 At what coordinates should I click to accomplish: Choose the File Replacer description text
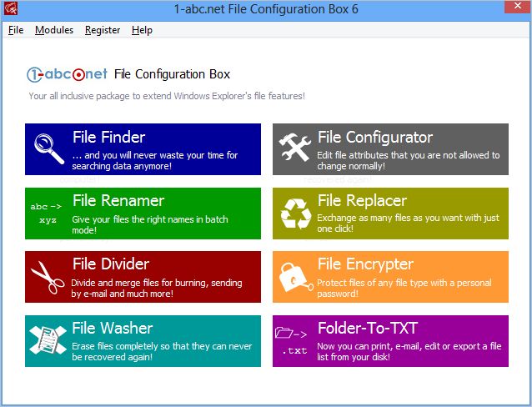point(407,225)
